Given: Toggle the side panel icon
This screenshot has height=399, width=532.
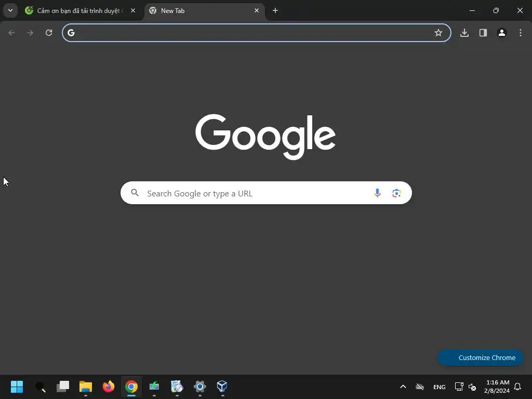Looking at the screenshot, I should [x=483, y=33].
